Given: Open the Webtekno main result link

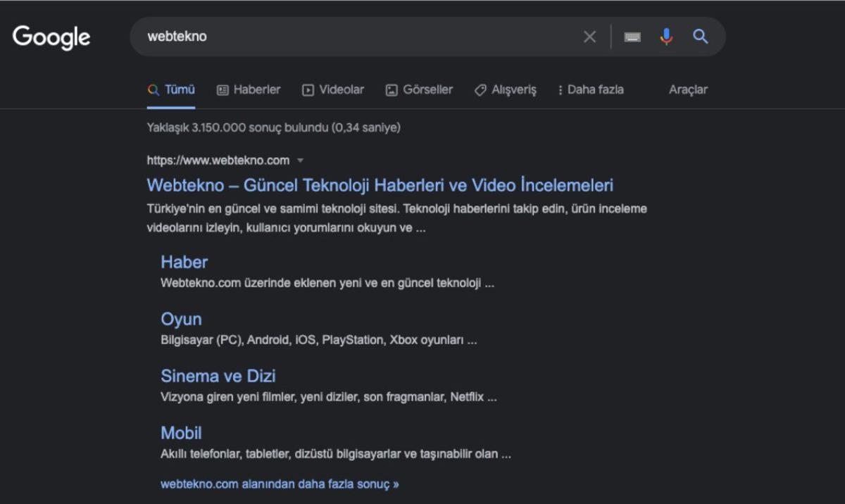Looking at the screenshot, I should (379, 184).
